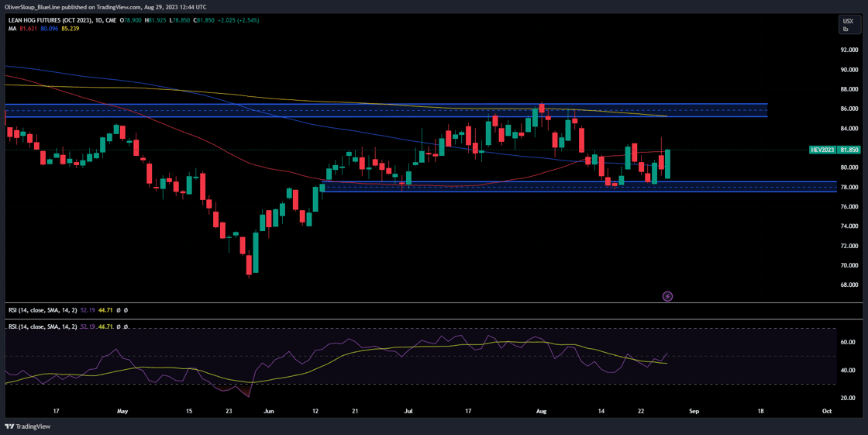Viewport: 868px width, 435px height.
Task: Select the MA 85.239 yellow value
Action: click(69, 28)
